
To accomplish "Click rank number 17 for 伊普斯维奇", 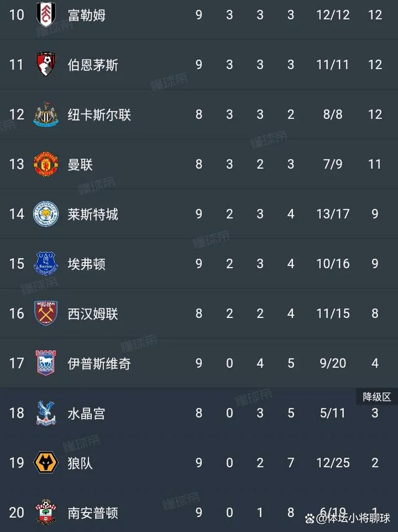I will click(x=17, y=363).
